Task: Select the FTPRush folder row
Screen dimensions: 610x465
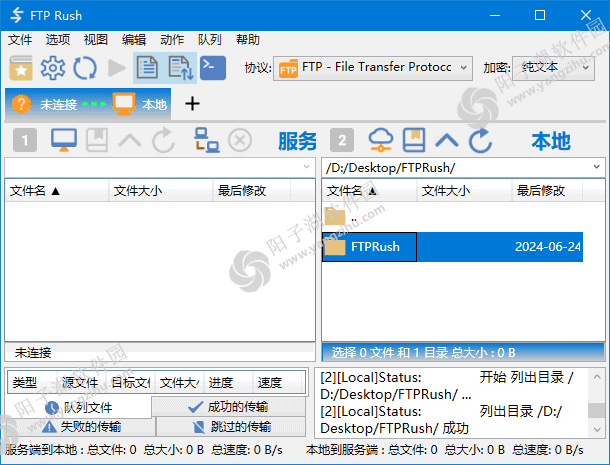Action: 452,247
